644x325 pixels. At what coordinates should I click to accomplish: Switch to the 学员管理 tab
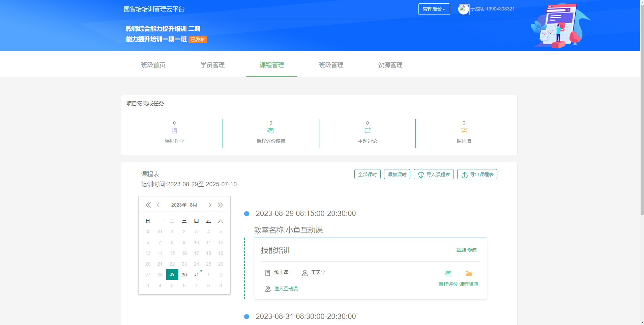click(x=212, y=65)
